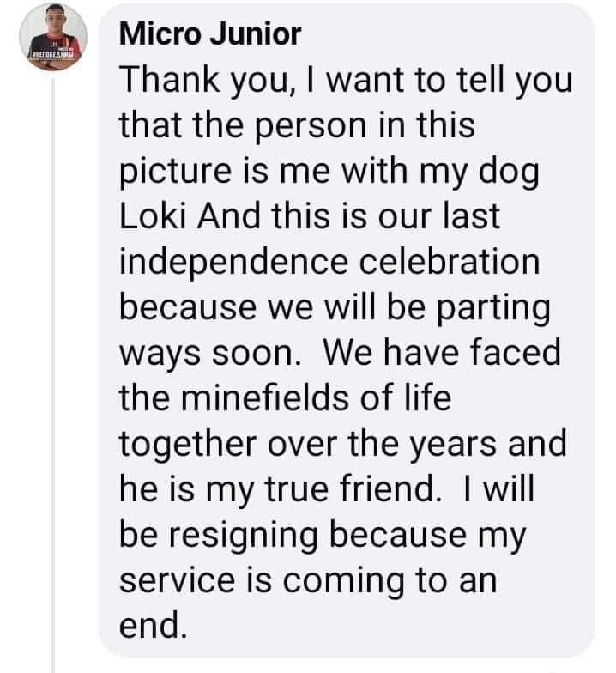Click the Micro Junior commenter name
616x673 pixels.
(210, 34)
